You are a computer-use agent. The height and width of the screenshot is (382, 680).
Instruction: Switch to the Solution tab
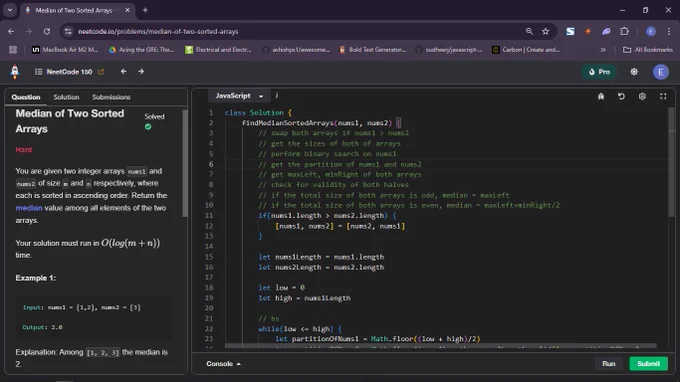[x=66, y=97]
